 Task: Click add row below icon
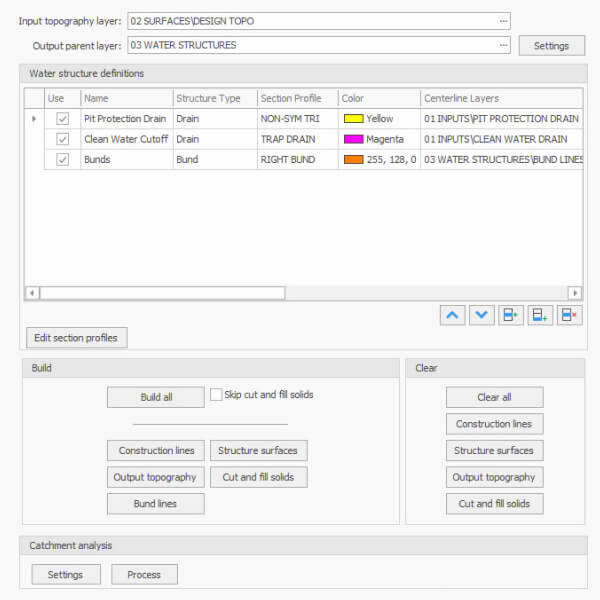coord(540,315)
